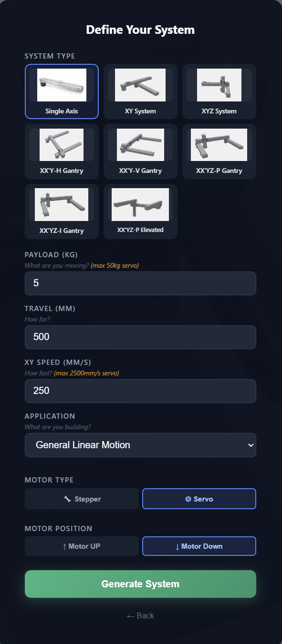Screen dimensions: 282x644
Task: Focus the XY Speed field
Action: pyautogui.click(x=140, y=391)
